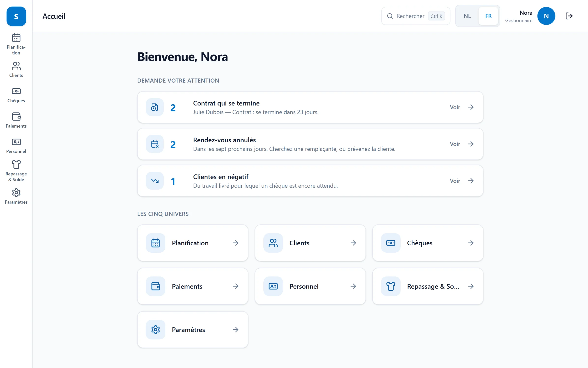Image resolution: width=588 pixels, height=368 pixels.
Task: Click the negative trend icon for Clientes en négatif
Action: (x=155, y=181)
